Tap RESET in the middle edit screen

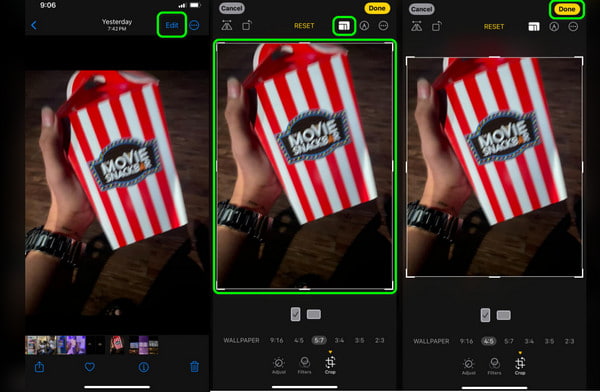pos(304,26)
